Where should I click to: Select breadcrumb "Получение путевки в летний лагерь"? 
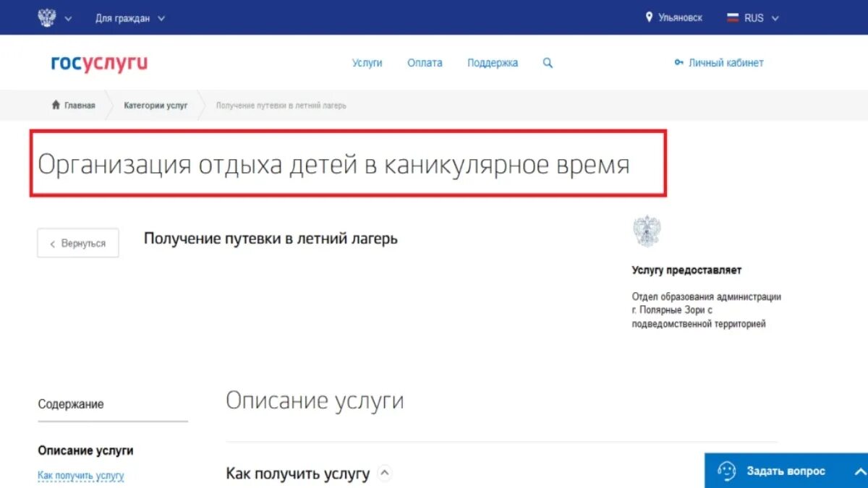point(281,106)
